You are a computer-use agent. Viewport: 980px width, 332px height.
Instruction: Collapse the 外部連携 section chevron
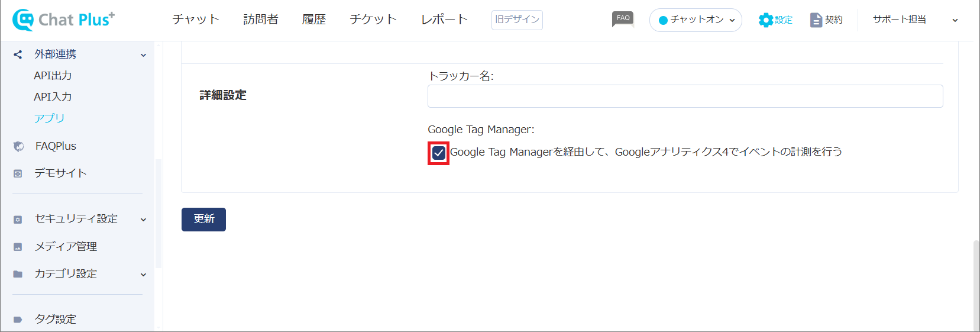point(143,55)
